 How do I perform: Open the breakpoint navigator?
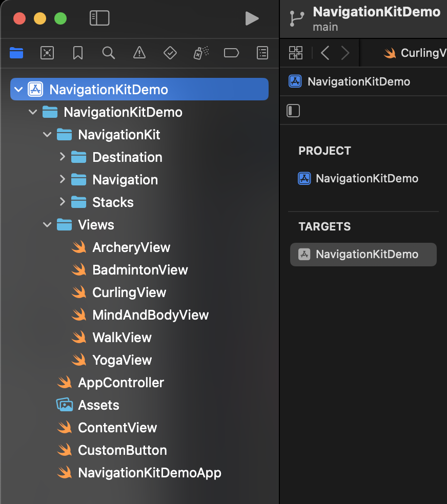pos(232,53)
